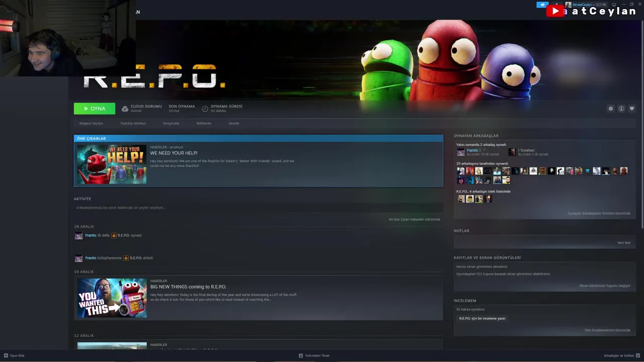Open the ! Tunahan friend name
Viewport: 644px width, 362px height.
coord(526,150)
